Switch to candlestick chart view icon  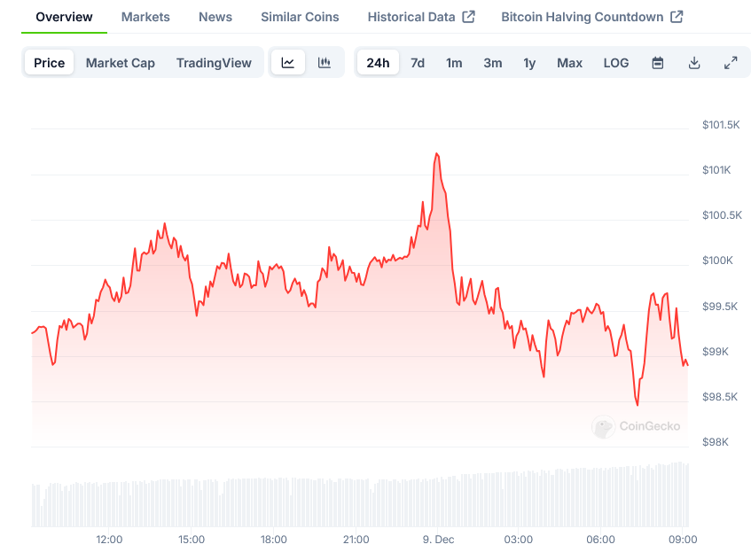coord(325,63)
